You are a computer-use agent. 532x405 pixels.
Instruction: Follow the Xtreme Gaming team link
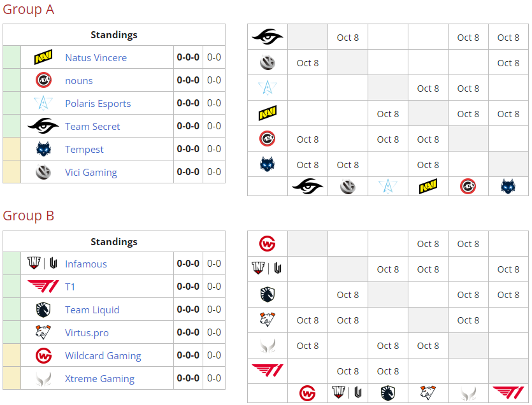click(x=99, y=378)
